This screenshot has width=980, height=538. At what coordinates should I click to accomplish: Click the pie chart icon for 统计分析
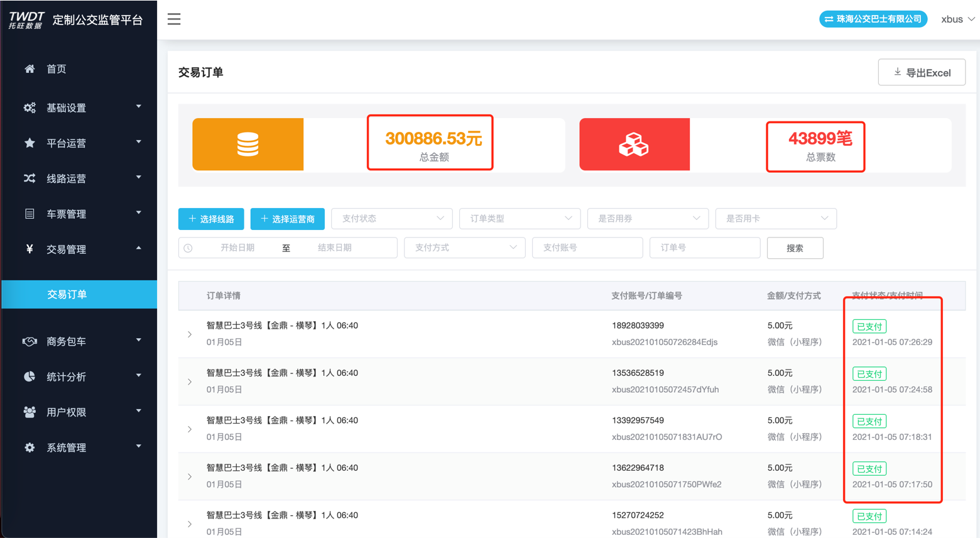pos(30,376)
